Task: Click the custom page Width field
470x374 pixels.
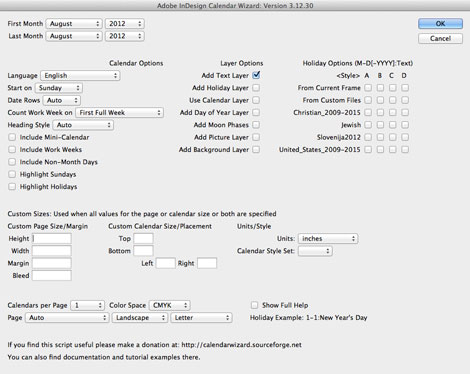Action: (52, 251)
